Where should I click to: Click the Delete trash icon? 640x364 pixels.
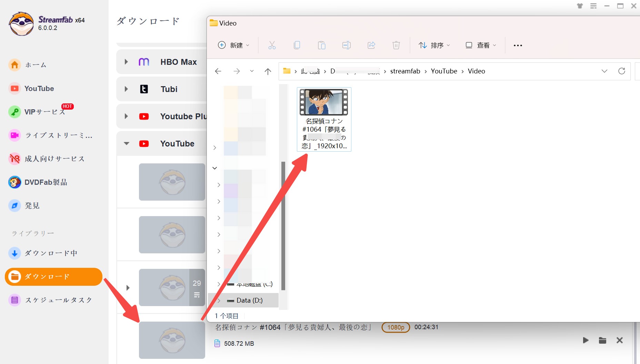tap(396, 45)
